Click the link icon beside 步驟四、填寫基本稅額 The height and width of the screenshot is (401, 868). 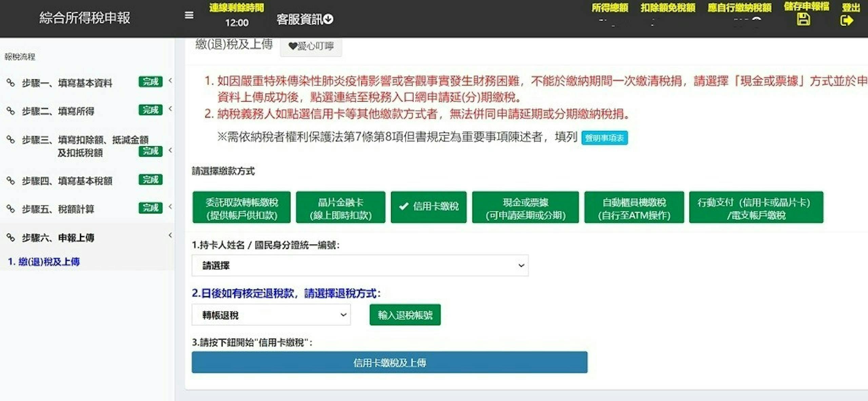[10, 181]
